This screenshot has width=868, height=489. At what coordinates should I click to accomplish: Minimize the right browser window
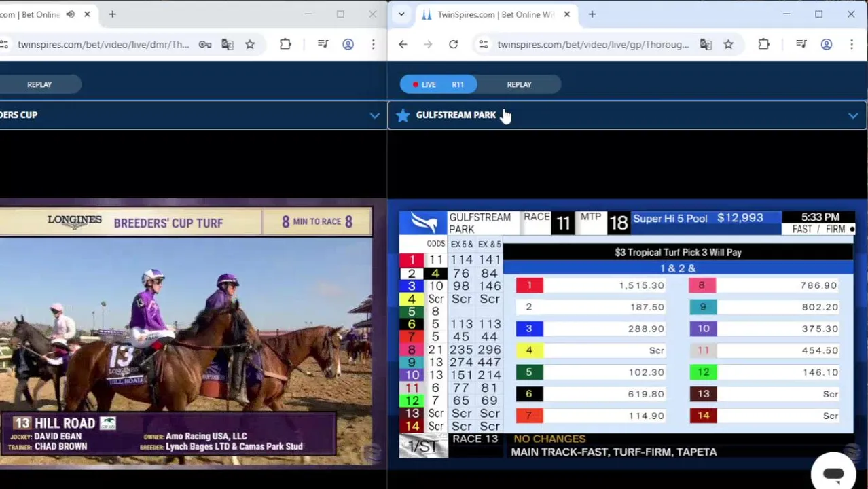click(x=786, y=14)
